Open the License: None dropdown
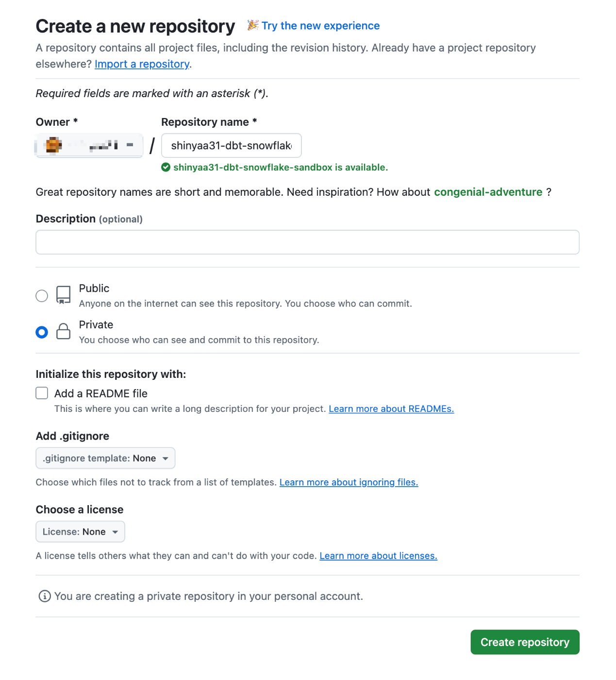Screen dimensions: 616x680 [x=80, y=531]
